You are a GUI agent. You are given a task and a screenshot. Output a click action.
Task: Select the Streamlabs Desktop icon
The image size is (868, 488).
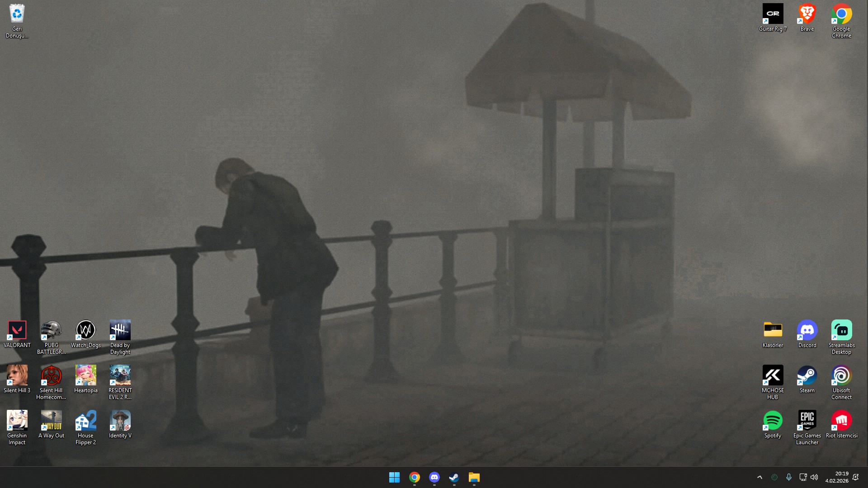[x=841, y=331]
